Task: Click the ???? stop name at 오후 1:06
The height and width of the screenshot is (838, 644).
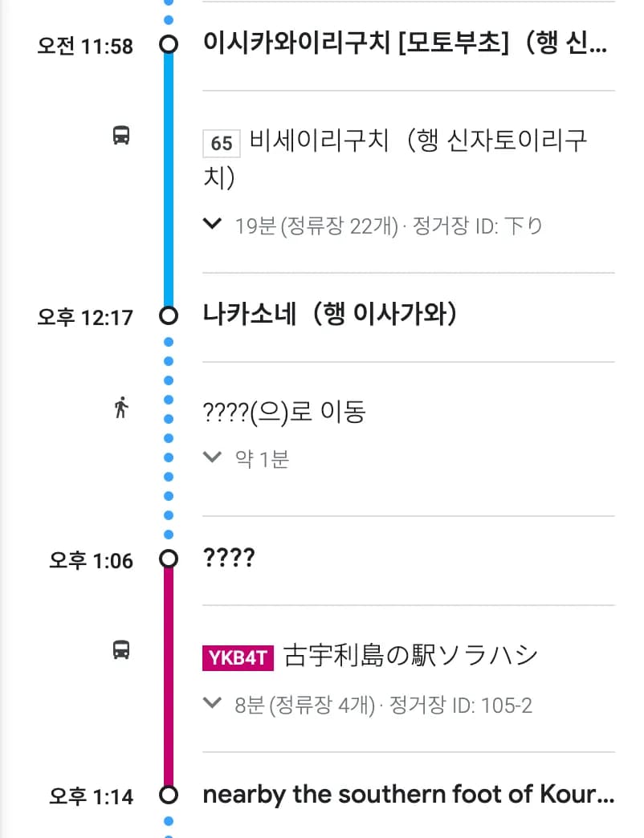Action: pyautogui.click(x=229, y=557)
